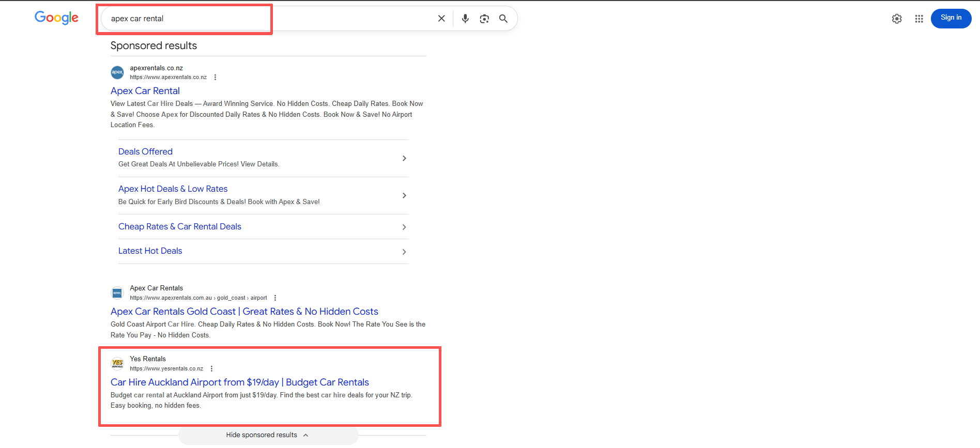Open the three-dot menu beside yesrentals.co.nz URL
This screenshot has height=448, width=980.
click(211, 369)
